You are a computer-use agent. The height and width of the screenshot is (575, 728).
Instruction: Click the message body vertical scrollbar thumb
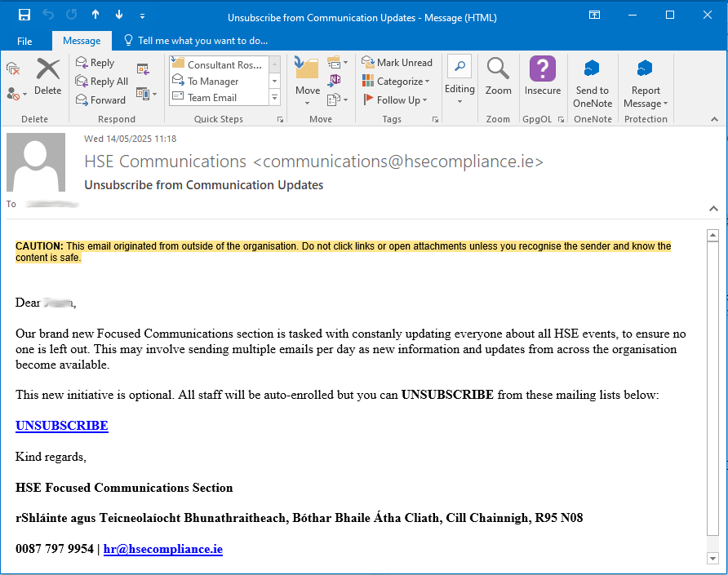[x=712, y=388]
